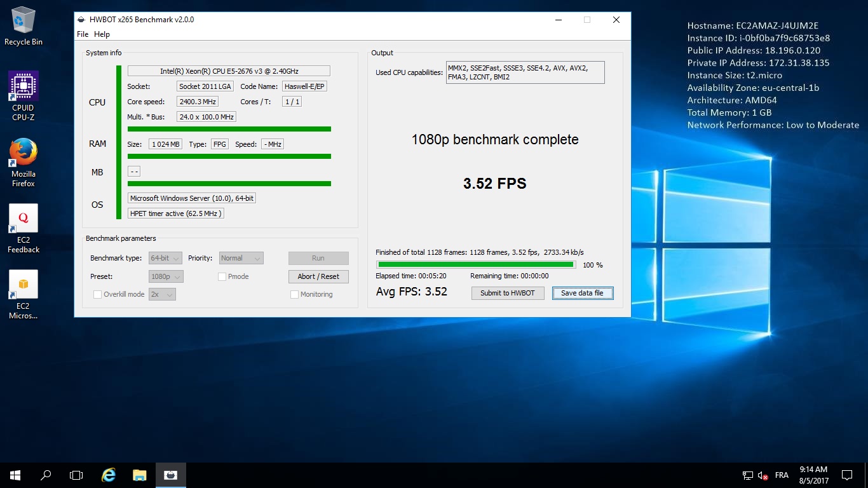Click the 1080p benchmark complete heading
This screenshot has width=868, height=488.
pyautogui.click(x=495, y=140)
